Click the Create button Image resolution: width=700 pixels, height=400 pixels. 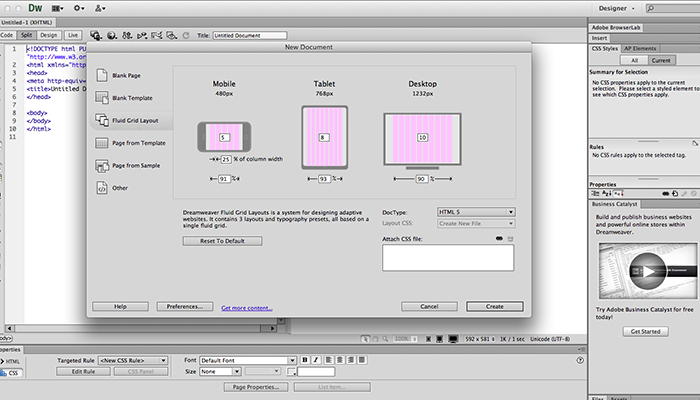(495, 307)
